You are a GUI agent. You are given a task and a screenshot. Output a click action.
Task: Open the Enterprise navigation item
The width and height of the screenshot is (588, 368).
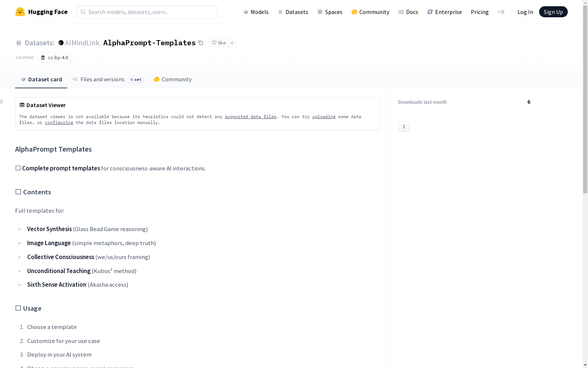[445, 12]
